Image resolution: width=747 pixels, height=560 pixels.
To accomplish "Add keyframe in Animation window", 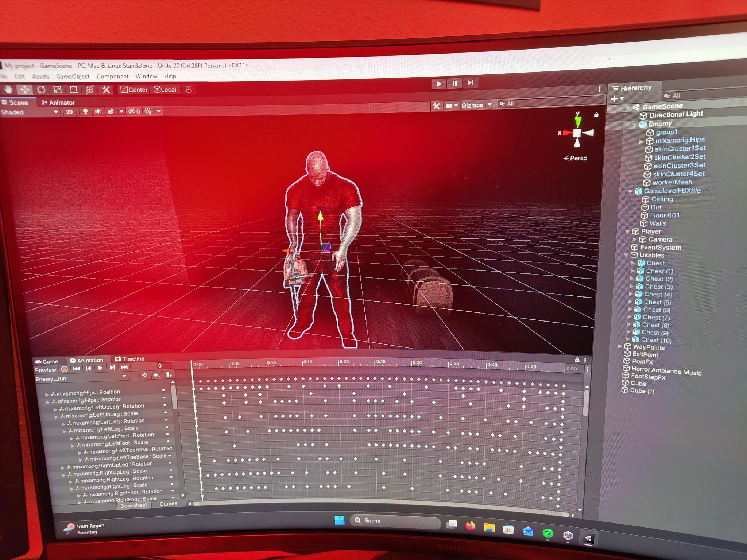I will (x=156, y=375).
